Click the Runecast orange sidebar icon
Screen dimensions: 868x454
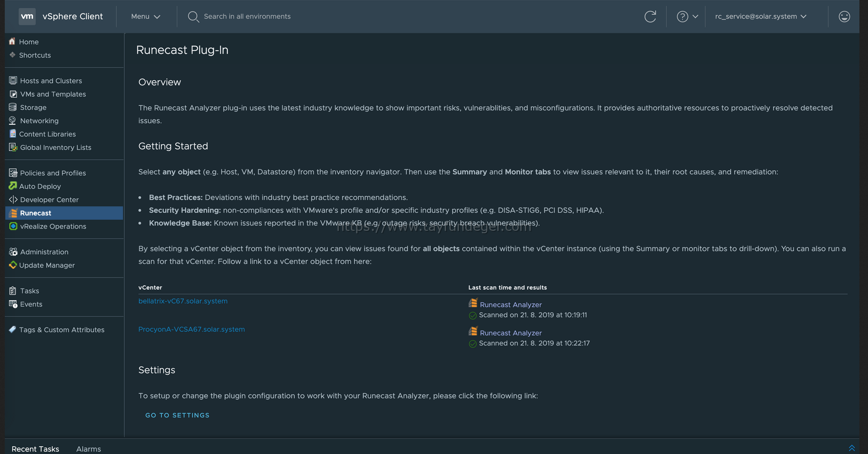click(x=13, y=213)
